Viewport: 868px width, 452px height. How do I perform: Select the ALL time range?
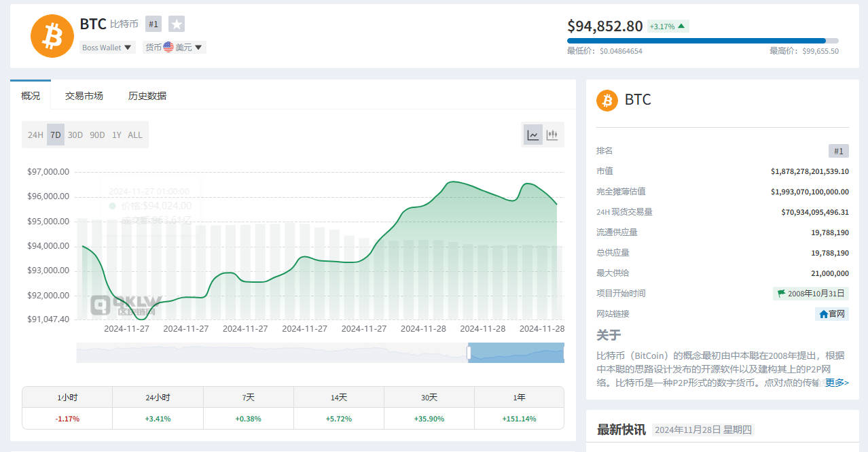135,135
